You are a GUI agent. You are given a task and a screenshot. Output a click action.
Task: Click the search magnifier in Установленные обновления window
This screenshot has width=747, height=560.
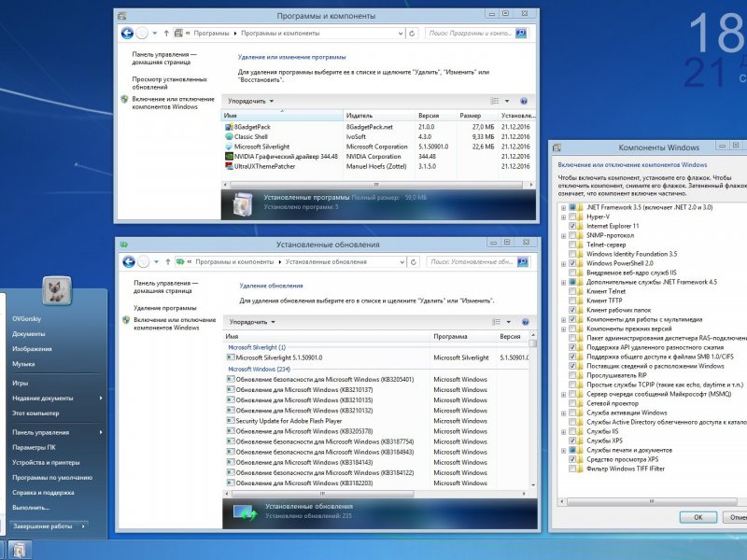coord(523,262)
